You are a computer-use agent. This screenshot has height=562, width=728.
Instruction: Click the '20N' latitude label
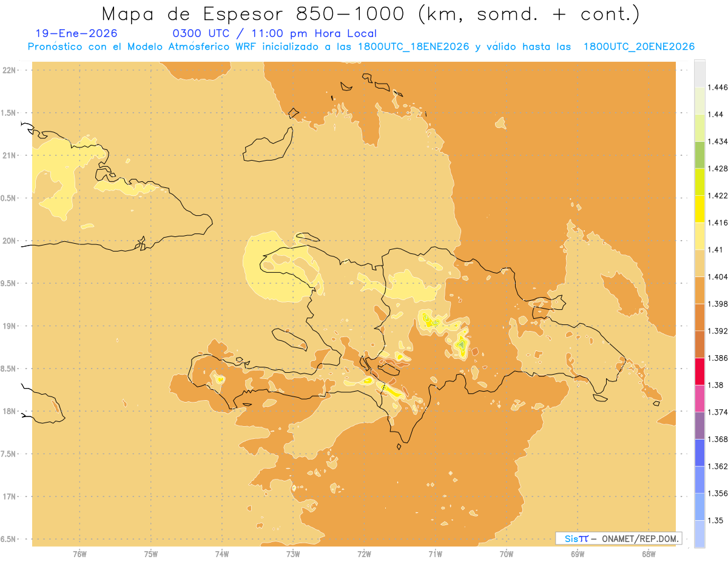10,241
